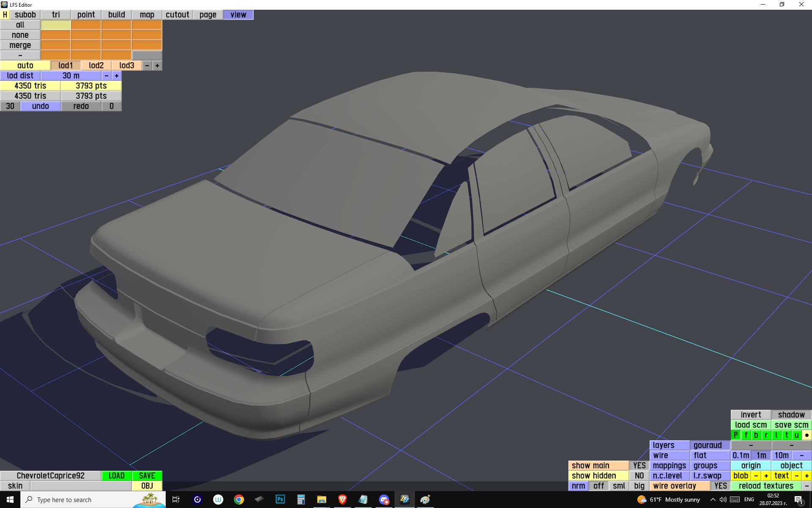Viewport: 812px width, 508px height.
Task: Increase lod dist with the plus button
Action: coord(117,75)
